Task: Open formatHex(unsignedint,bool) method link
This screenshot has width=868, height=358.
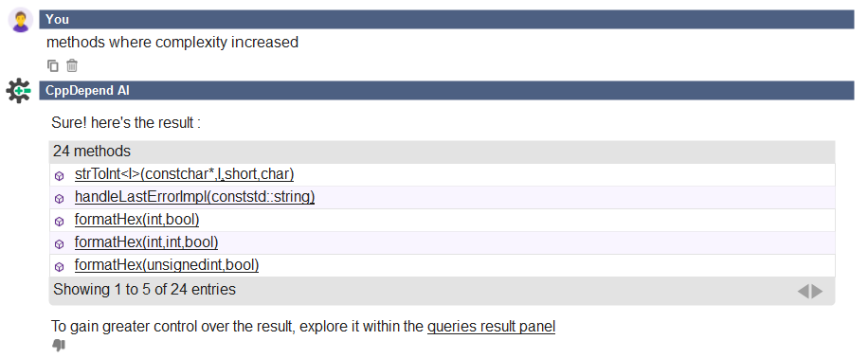Action: [167, 265]
